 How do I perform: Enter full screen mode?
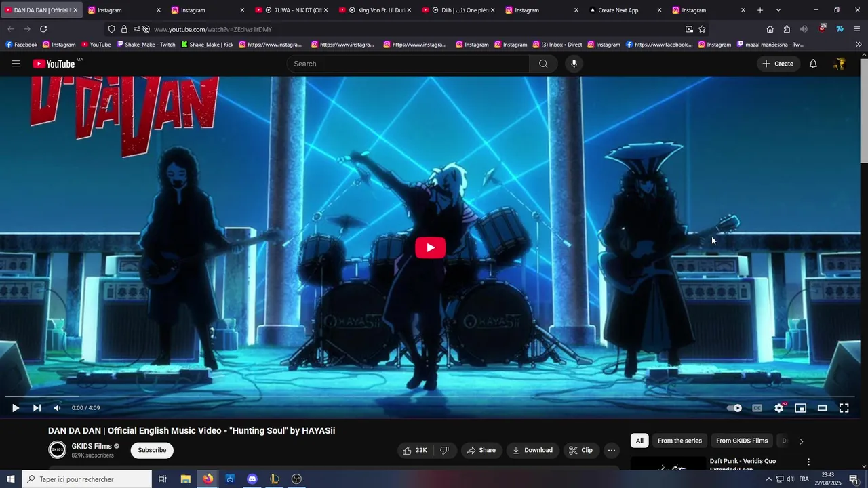[x=844, y=408]
